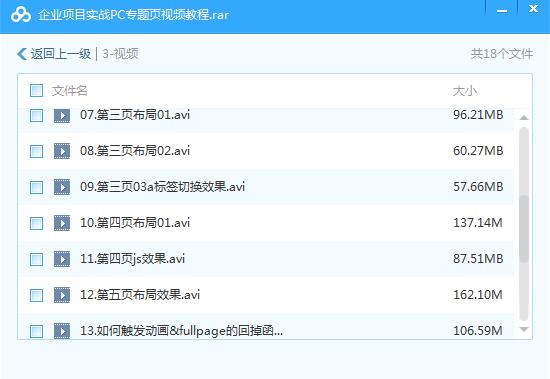Click the 60.27MB size value
Image resolution: width=550 pixels, height=379 pixels.
[478, 151]
